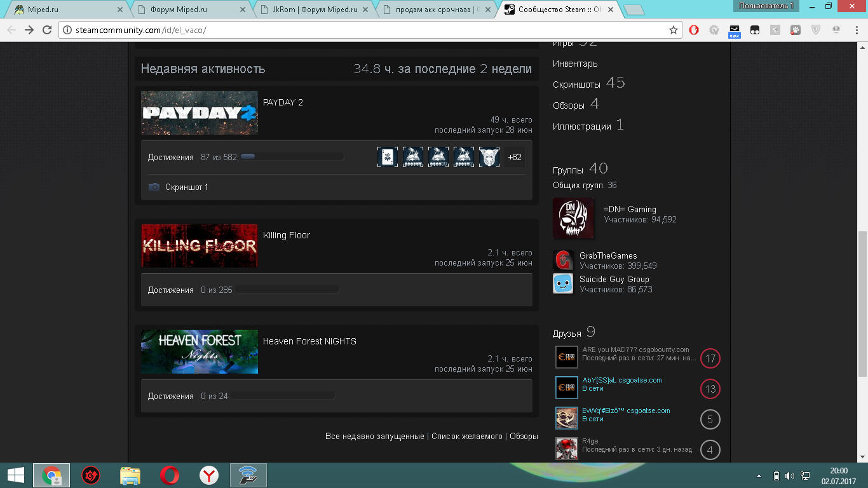Click the volume speaker tray icon
This screenshot has width=868, height=488.
[x=790, y=476]
